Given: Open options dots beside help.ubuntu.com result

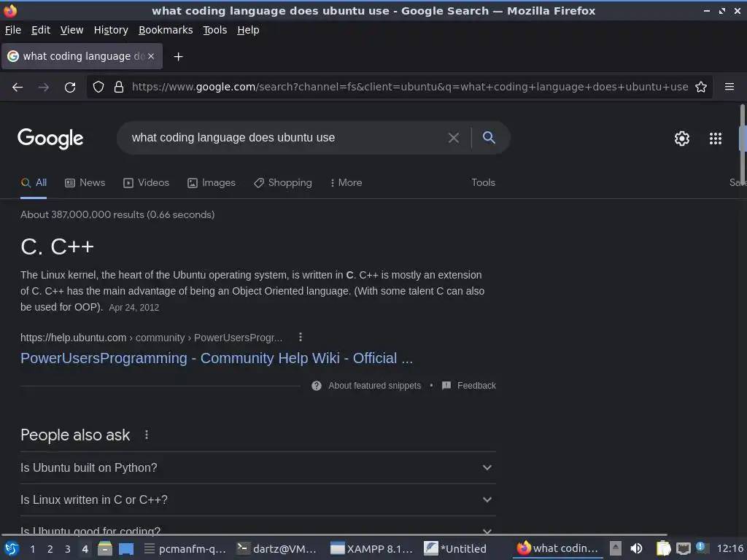Looking at the screenshot, I should 300,337.
